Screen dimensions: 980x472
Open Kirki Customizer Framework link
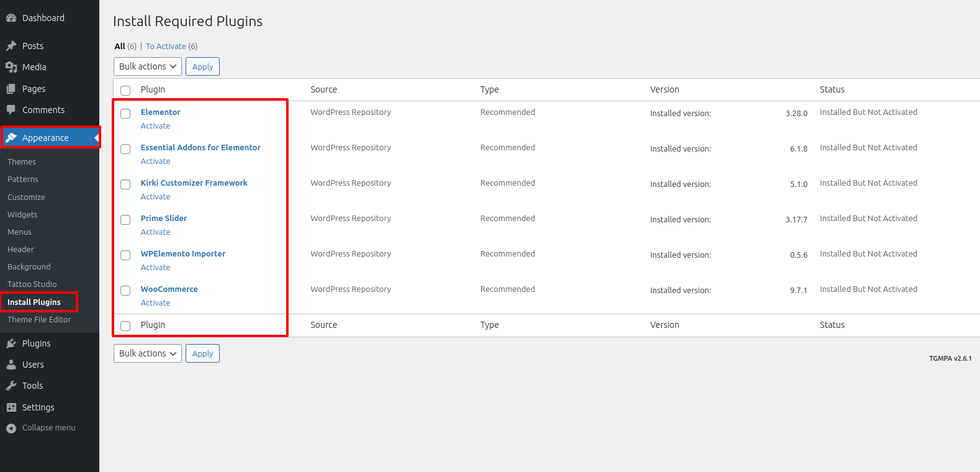[194, 183]
